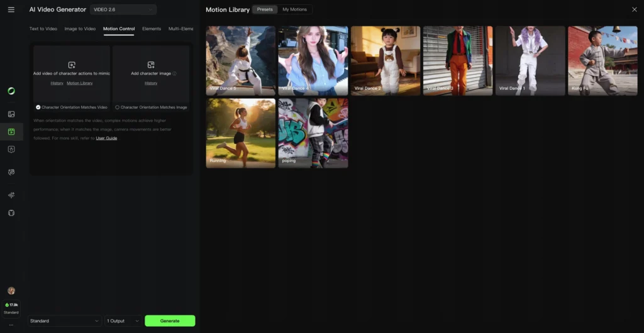
Task: Open the User Guide link
Action: click(106, 138)
